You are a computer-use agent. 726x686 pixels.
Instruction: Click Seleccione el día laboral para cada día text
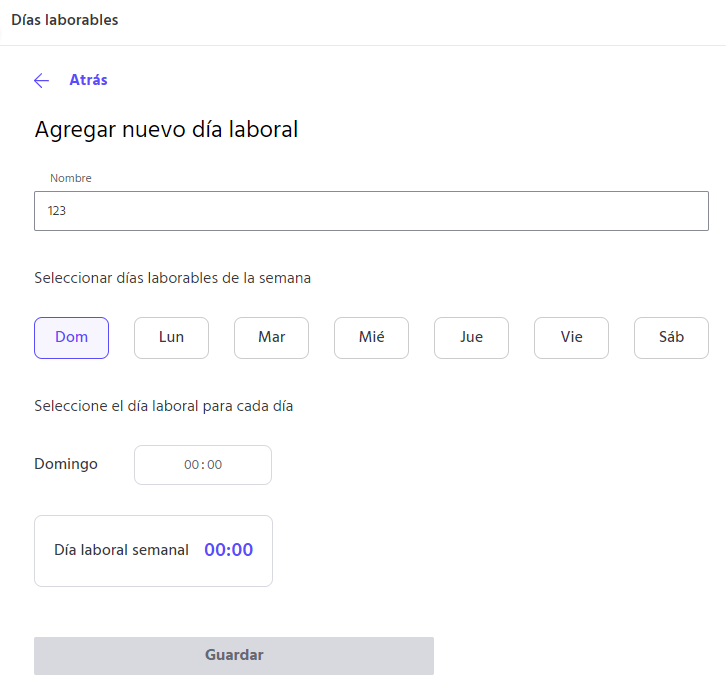coord(163,406)
